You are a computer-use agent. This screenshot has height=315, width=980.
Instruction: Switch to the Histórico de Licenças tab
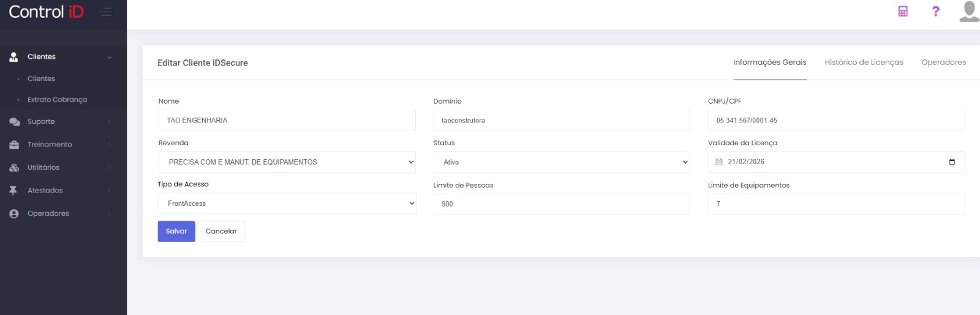864,63
